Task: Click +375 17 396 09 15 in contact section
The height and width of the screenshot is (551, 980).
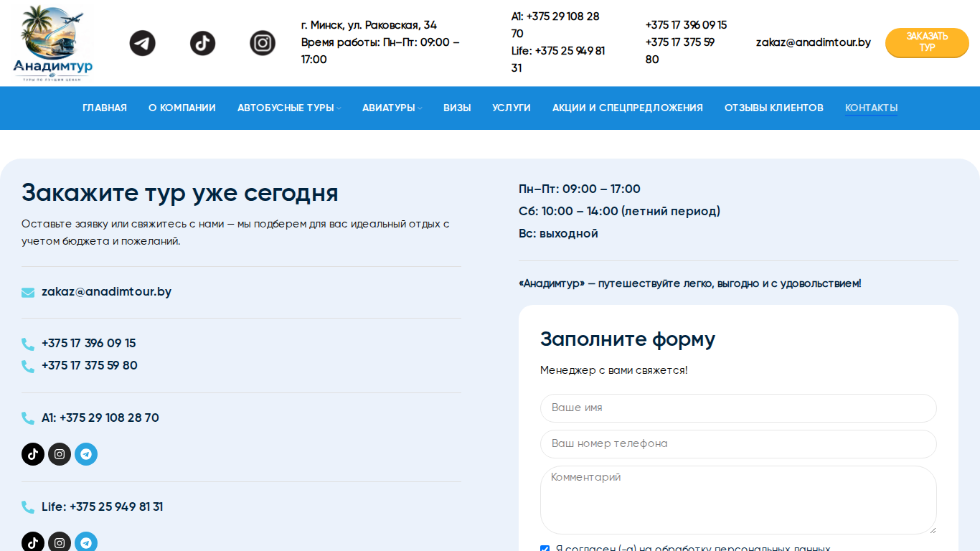Action: pyautogui.click(x=89, y=344)
